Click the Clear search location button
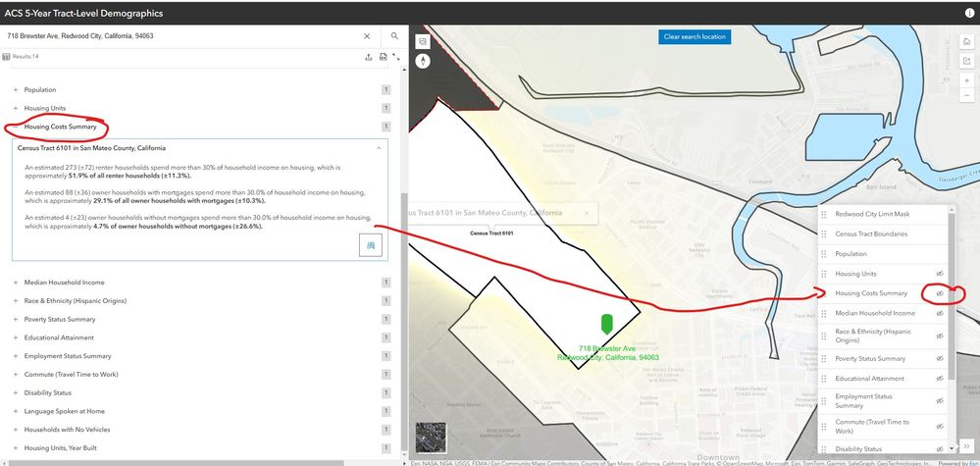 coord(695,37)
